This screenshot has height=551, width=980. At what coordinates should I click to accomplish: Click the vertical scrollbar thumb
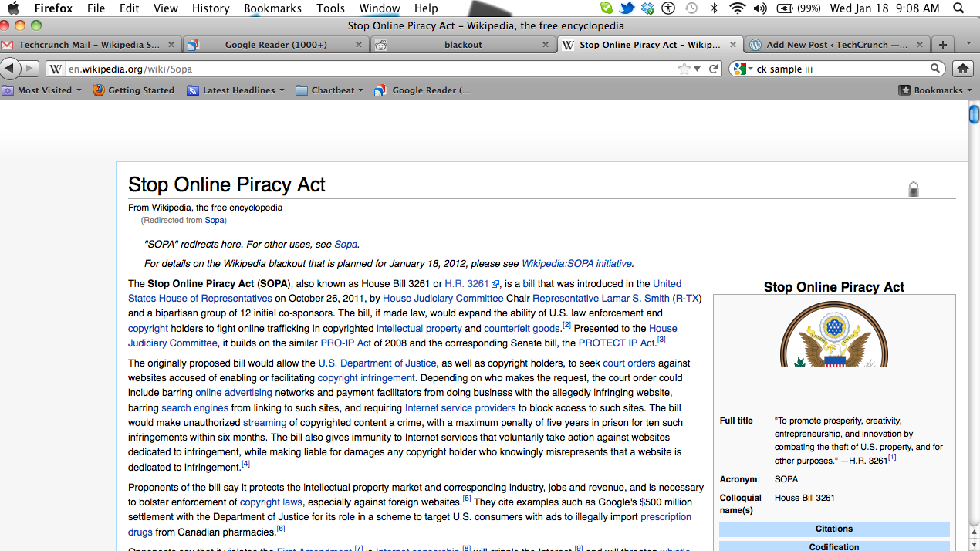pos(974,115)
